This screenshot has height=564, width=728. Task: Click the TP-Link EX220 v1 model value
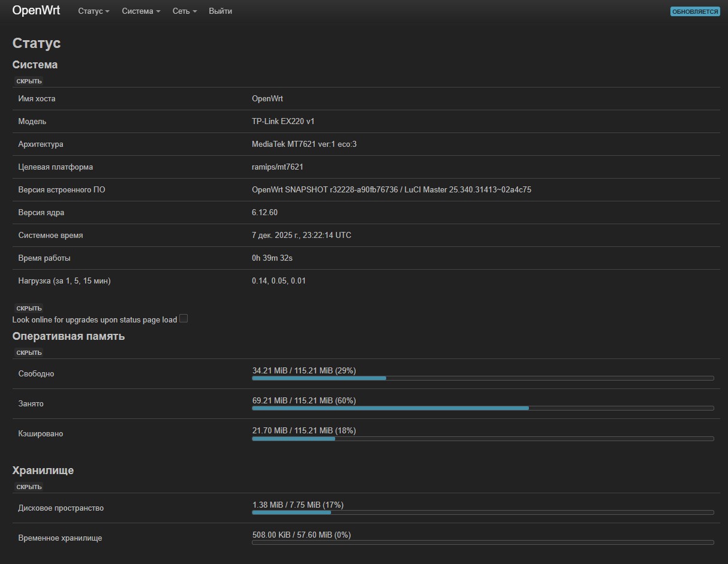[283, 122]
